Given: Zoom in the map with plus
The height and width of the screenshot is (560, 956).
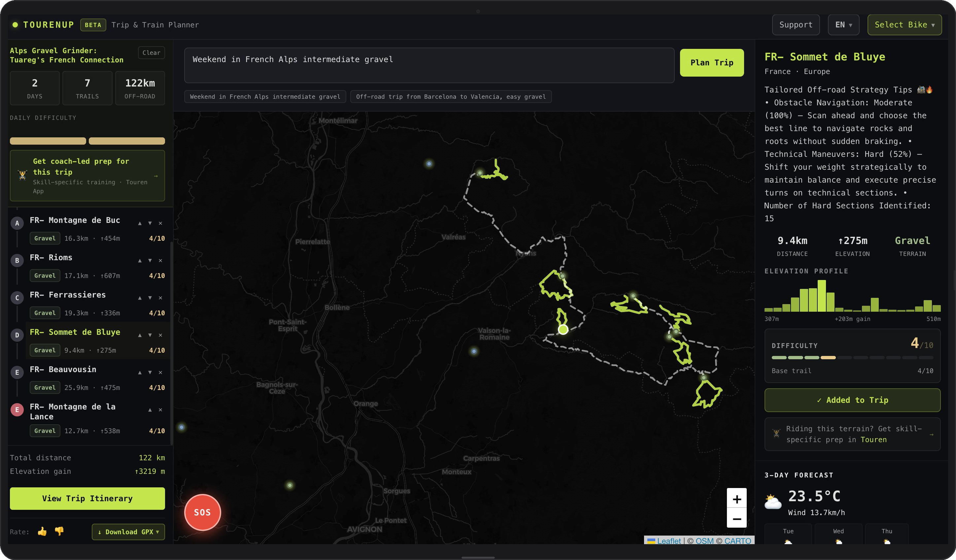Looking at the screenshot, I should click(736, 499).
